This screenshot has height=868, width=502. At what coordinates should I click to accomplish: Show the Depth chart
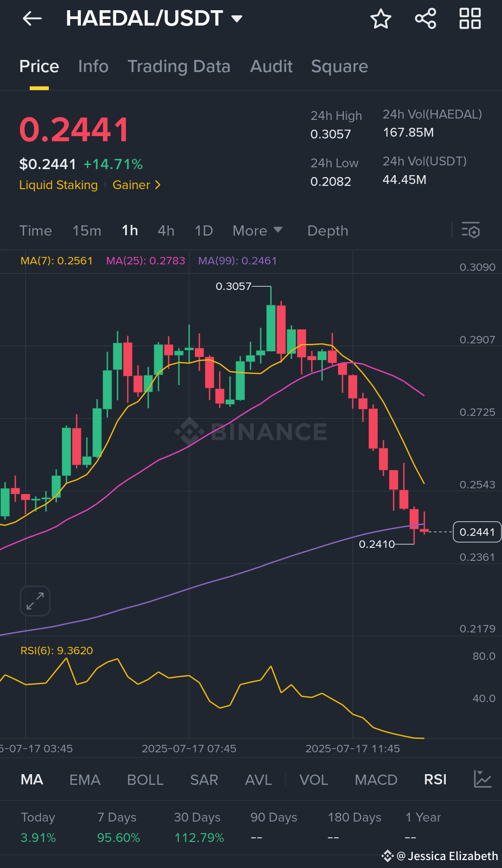(x=328, y=230)
